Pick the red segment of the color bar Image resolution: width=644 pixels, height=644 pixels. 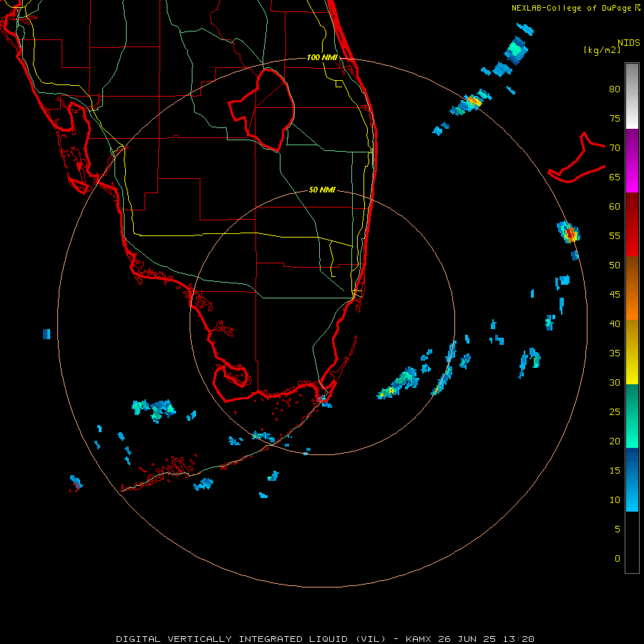coord(632,224)
